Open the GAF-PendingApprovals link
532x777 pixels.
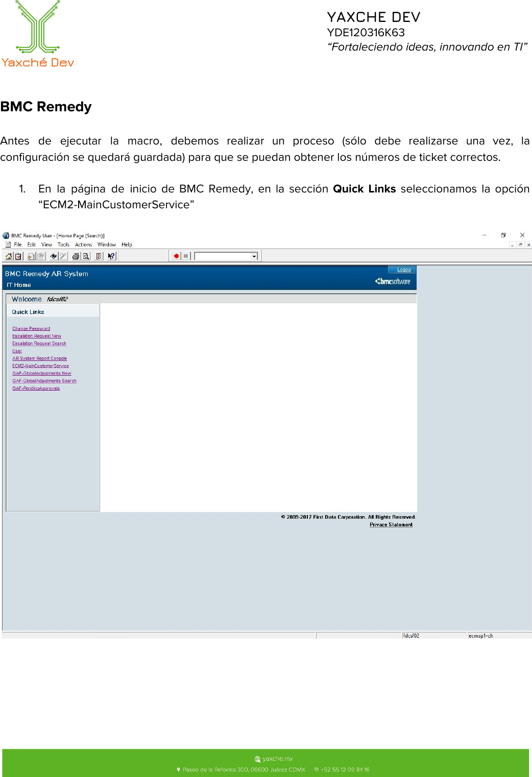(x=36, y=388)
